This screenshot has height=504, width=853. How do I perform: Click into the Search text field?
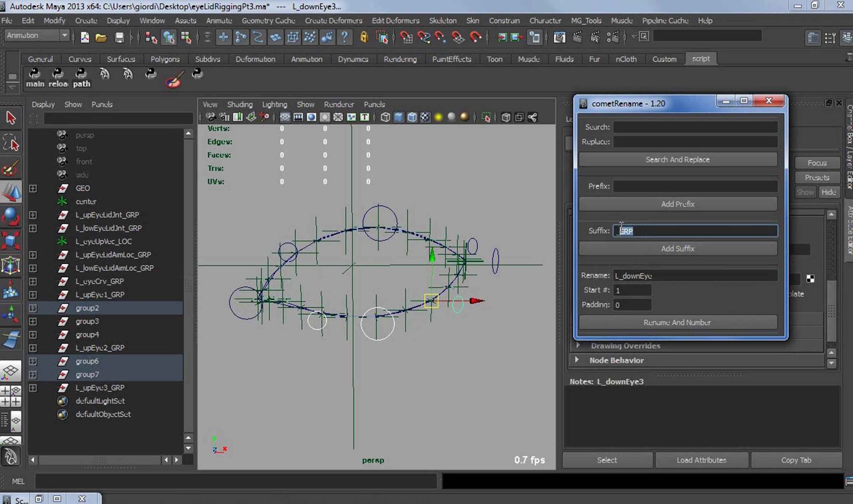(x=695, y=127)
